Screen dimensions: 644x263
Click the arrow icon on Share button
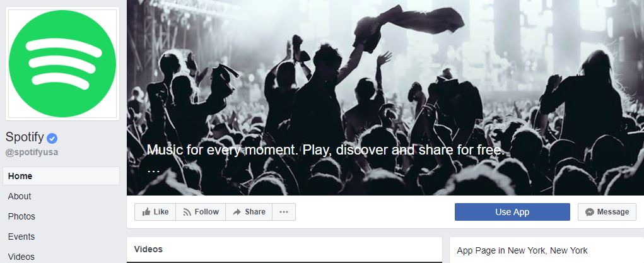coord(237,212)
